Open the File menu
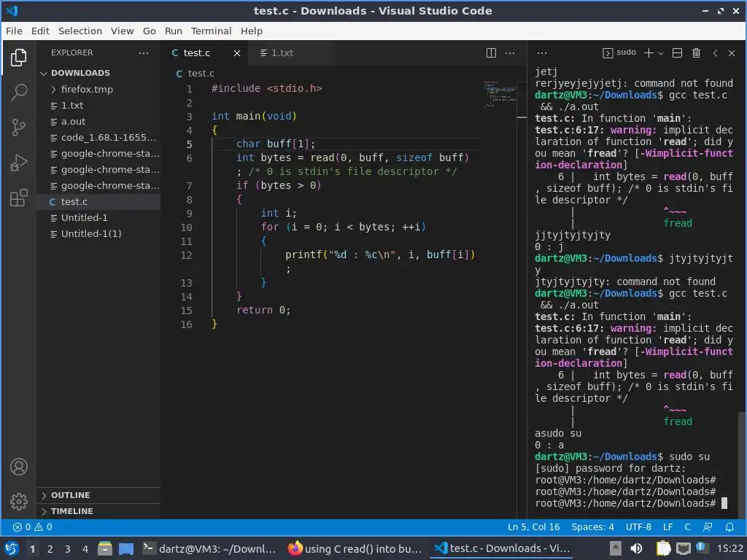This screenshot has height=560, width=747. [14, 31]
